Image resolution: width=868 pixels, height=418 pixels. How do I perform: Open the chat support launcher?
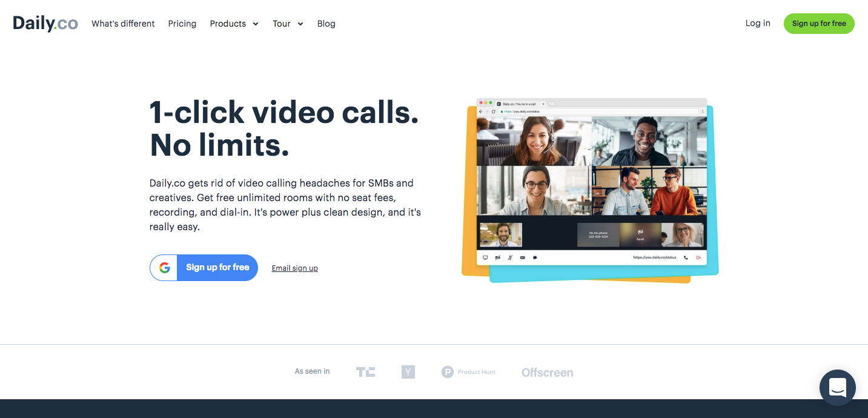838,388
